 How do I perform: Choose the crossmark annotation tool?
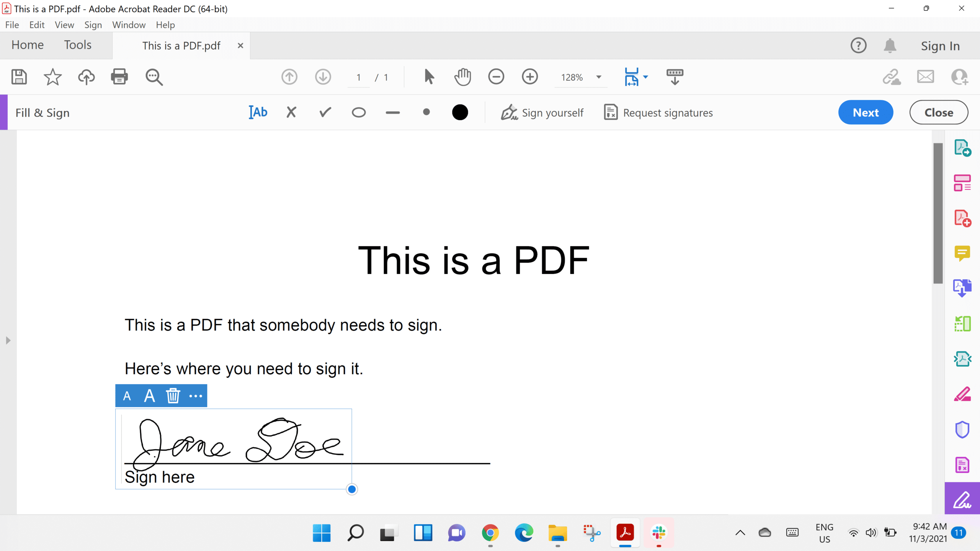tap(291, 112)
